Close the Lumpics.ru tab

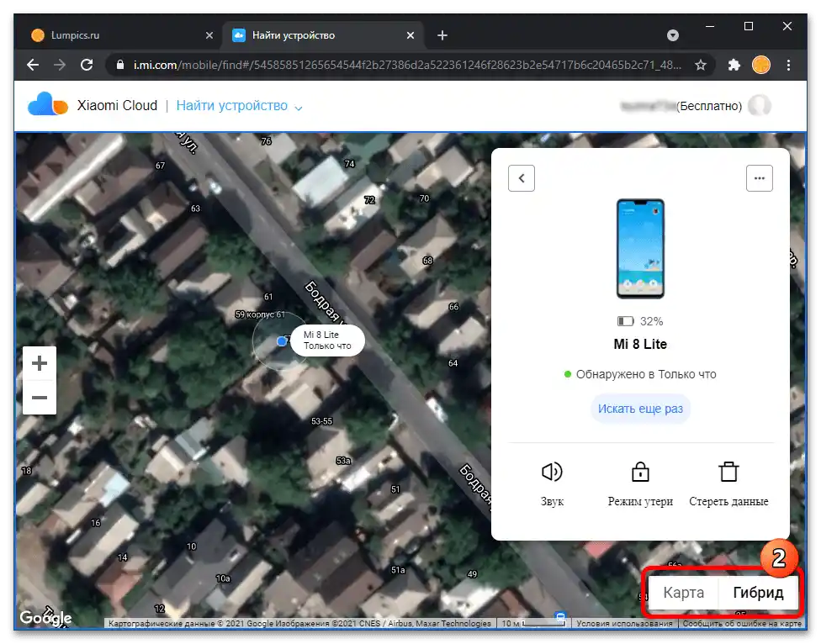point(209,35)
